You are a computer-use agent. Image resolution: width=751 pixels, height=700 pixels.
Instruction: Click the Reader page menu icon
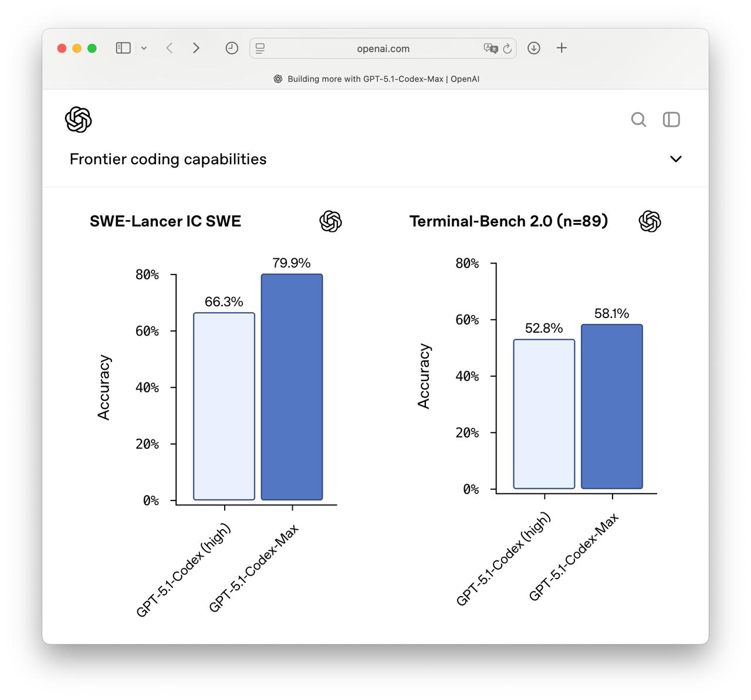tap(261, 48)
